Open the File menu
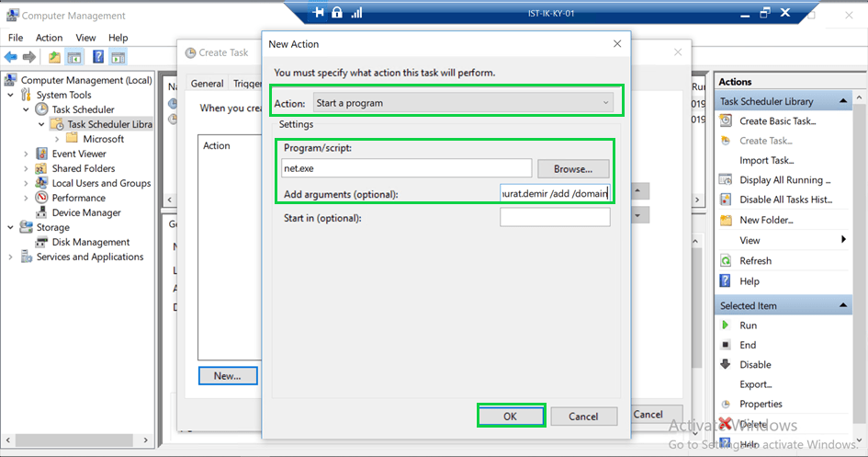This screenshot has width=868, height=457. [16, 38]
